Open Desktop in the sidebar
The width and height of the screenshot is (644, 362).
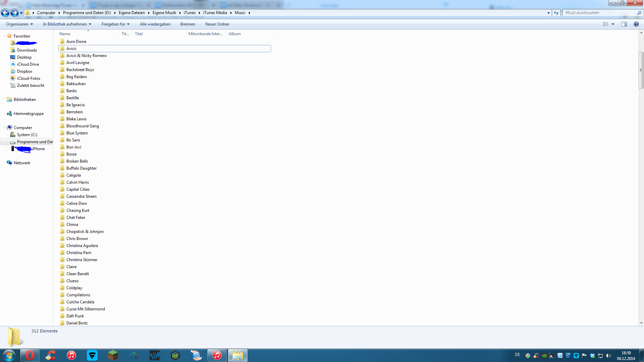coord(24,57)
